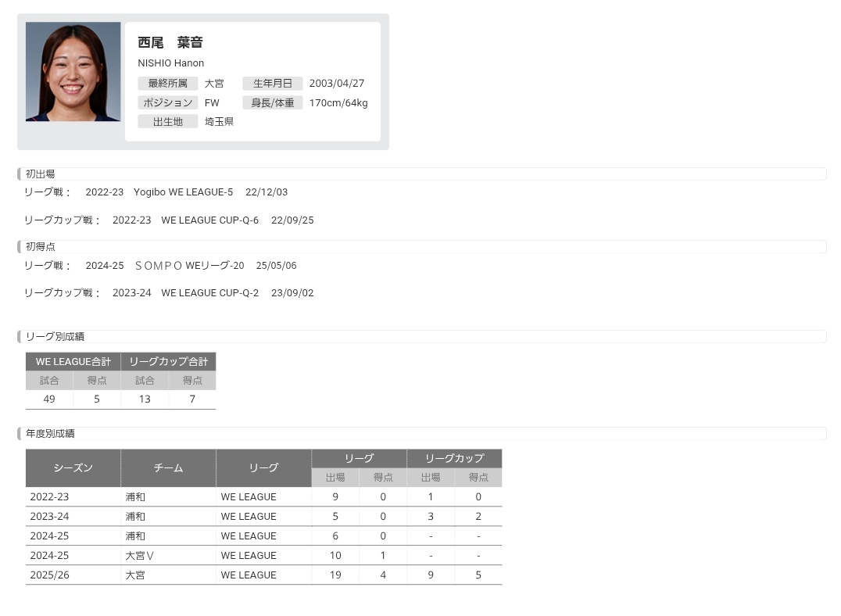Click the 最終所属 label
Screen dimensions: 841x616
pyautogui.click(x=168, y=83)
